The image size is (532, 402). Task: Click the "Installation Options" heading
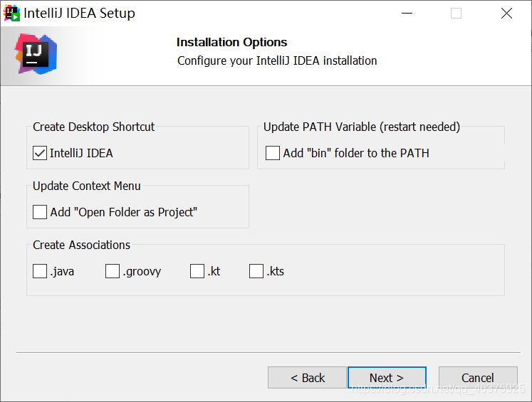231,42
